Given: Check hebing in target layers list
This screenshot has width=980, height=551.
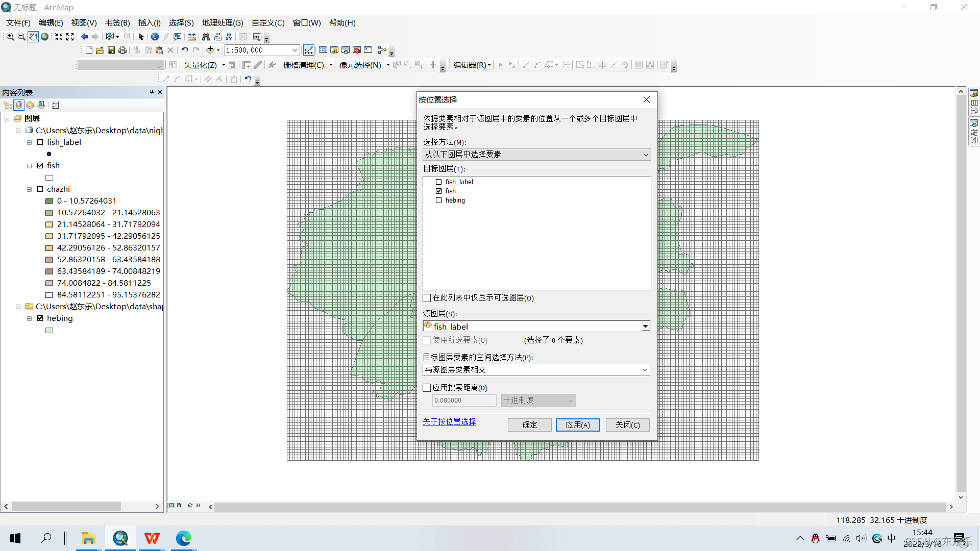Looking at the screenshot, I should (x=438, y=200).
